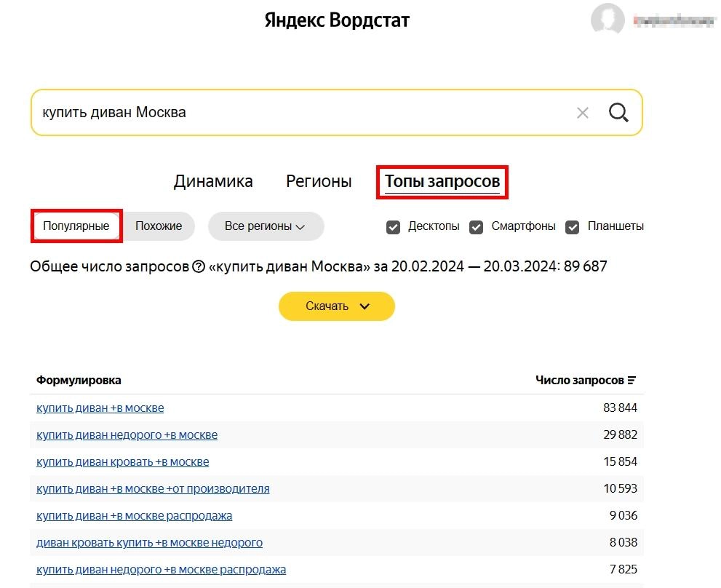The image size is (721, 588).
Task: Run search with the magnifying glass icon
Action: click(618, 113)
